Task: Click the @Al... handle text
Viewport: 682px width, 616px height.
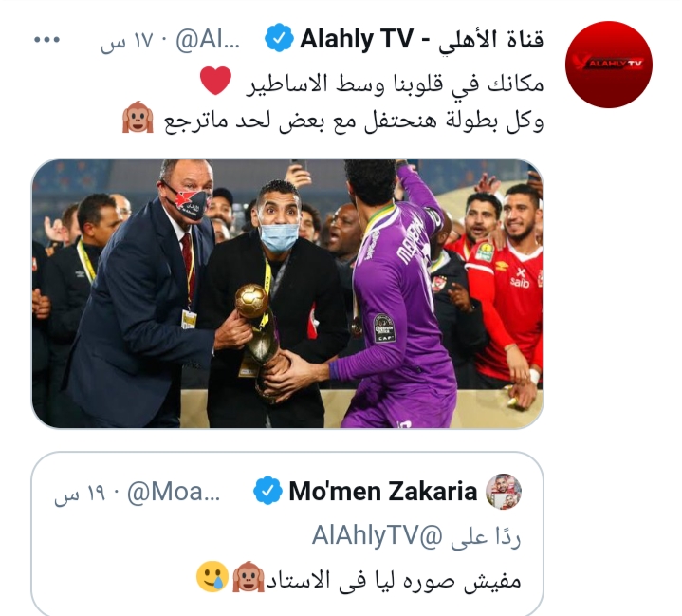Action: [x=208, y=41]
